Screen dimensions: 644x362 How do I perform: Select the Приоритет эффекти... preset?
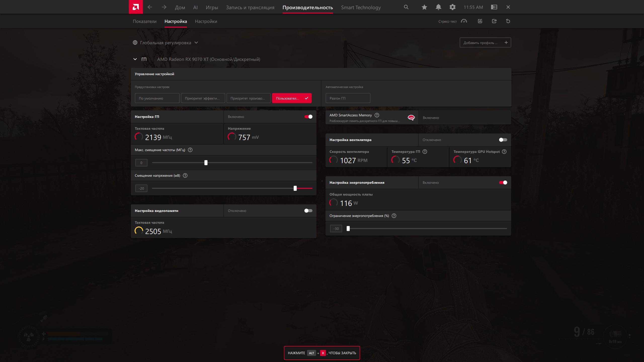pyautogui.click(x=203, y=98)
